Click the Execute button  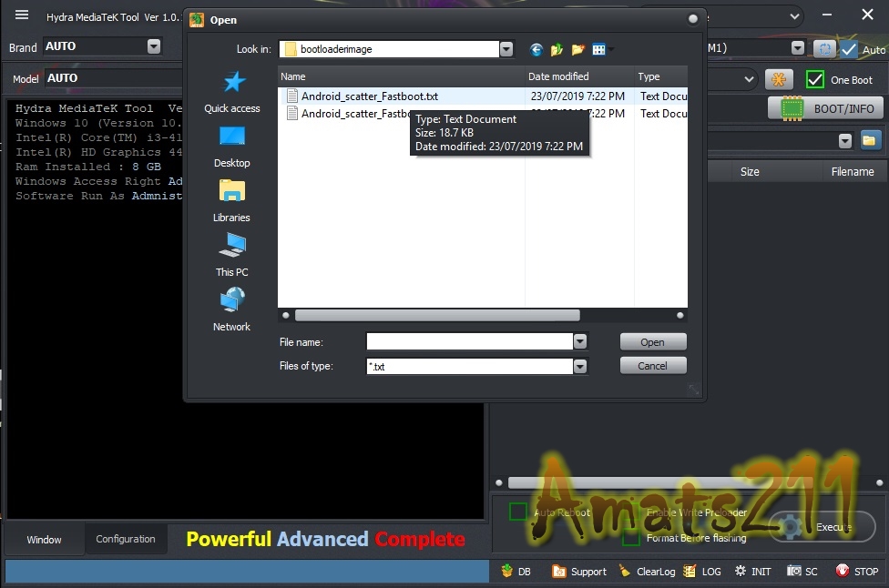pos(822,527)
